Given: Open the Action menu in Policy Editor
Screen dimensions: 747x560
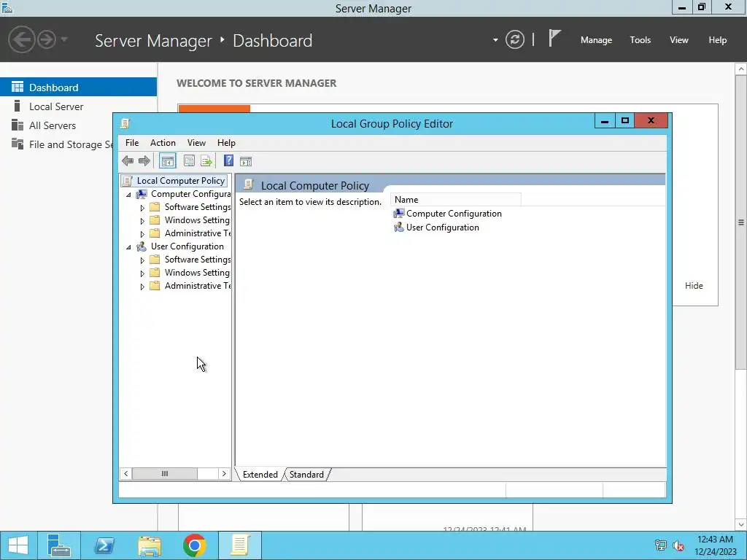Looking at the screenshot, I should 163,143.
